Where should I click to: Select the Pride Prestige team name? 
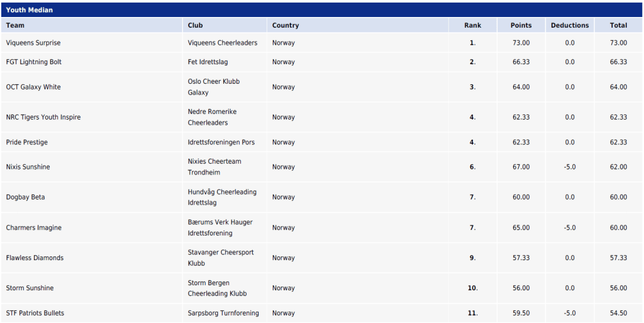(27, 142)
